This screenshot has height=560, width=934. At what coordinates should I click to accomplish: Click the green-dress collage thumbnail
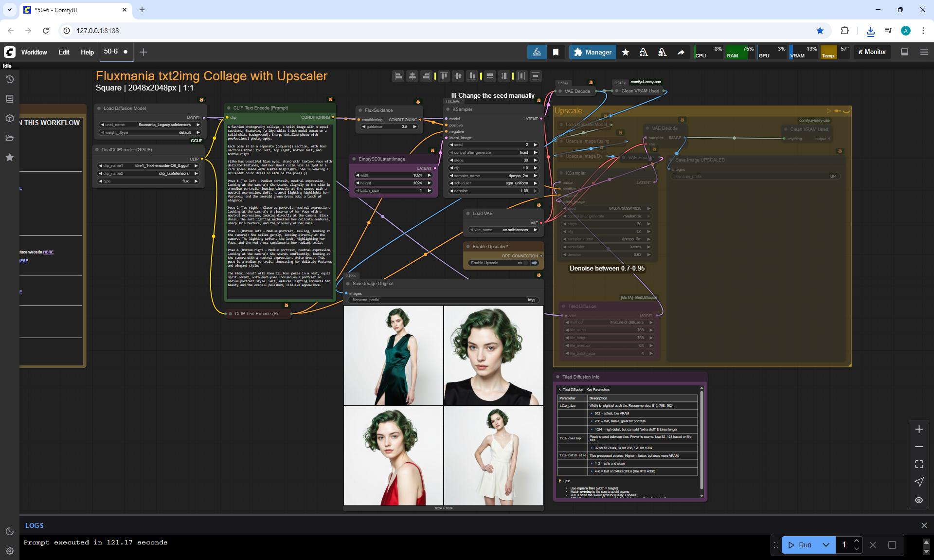tap(393, 355)
